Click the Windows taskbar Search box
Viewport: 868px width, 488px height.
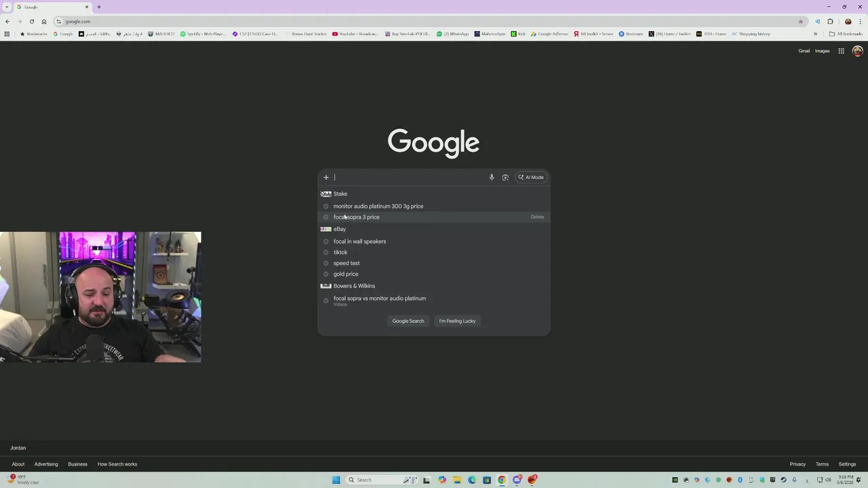[x=382, y=480]
